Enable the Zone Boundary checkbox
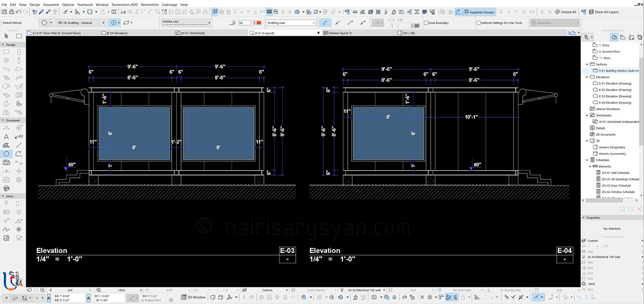Screen dimensions: 644x304 (426, 23)
